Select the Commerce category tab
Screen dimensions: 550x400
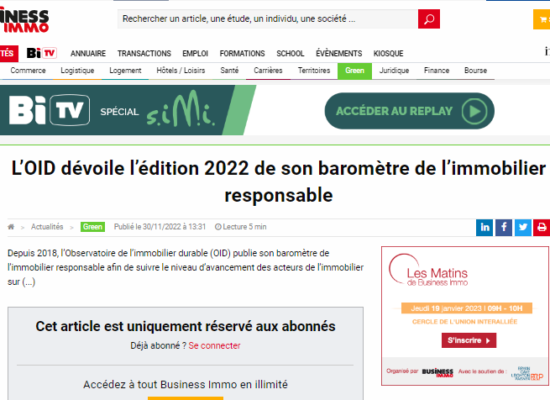(28, 71)
